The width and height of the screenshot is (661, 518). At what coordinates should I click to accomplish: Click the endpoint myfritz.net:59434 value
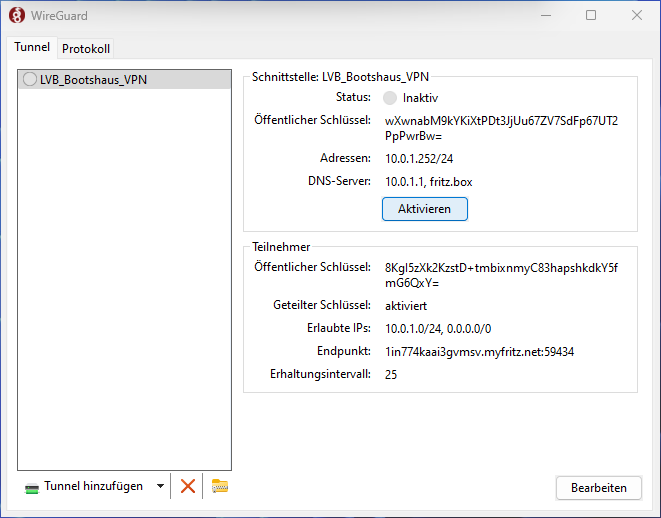(x=479, y=352)
